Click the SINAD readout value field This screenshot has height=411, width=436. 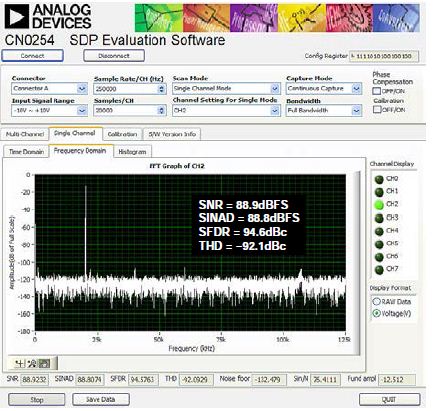coord(90,379)
